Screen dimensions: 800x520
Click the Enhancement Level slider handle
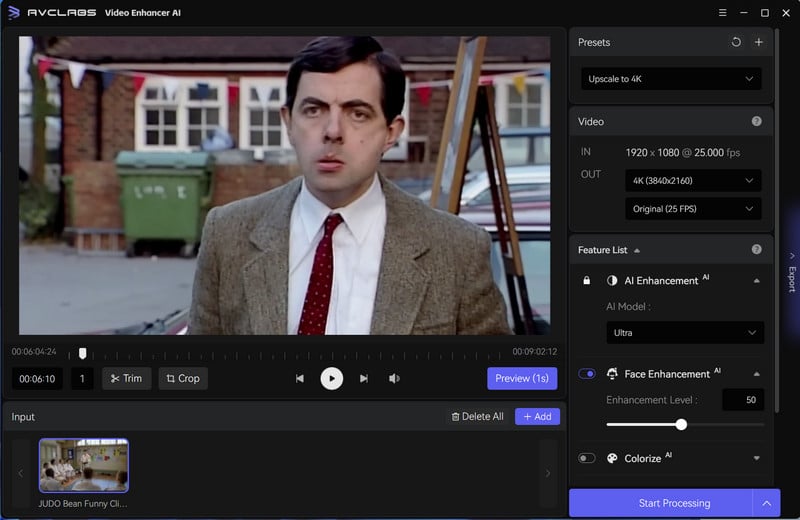click(x=681, y=425)
